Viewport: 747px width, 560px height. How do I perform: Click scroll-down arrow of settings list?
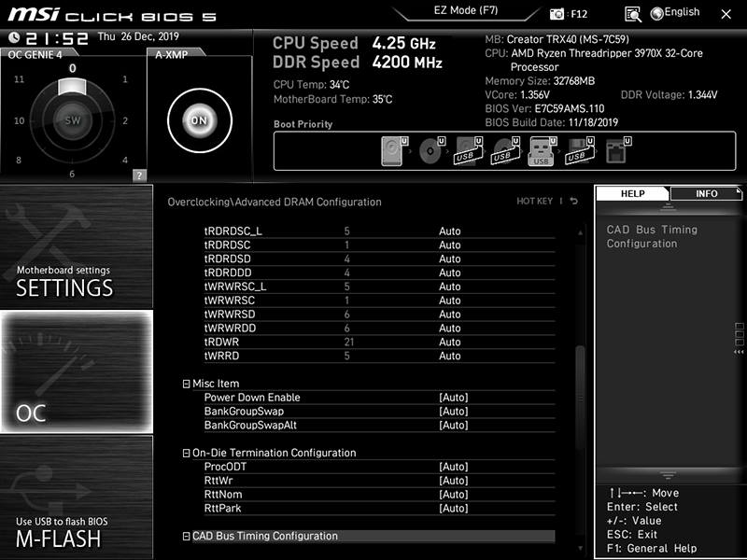[x=580, y=548]
